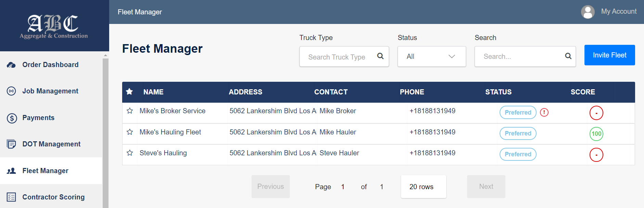Click inside the Search input field
This screenshot has width=644, height=208.
click(517, 56)
